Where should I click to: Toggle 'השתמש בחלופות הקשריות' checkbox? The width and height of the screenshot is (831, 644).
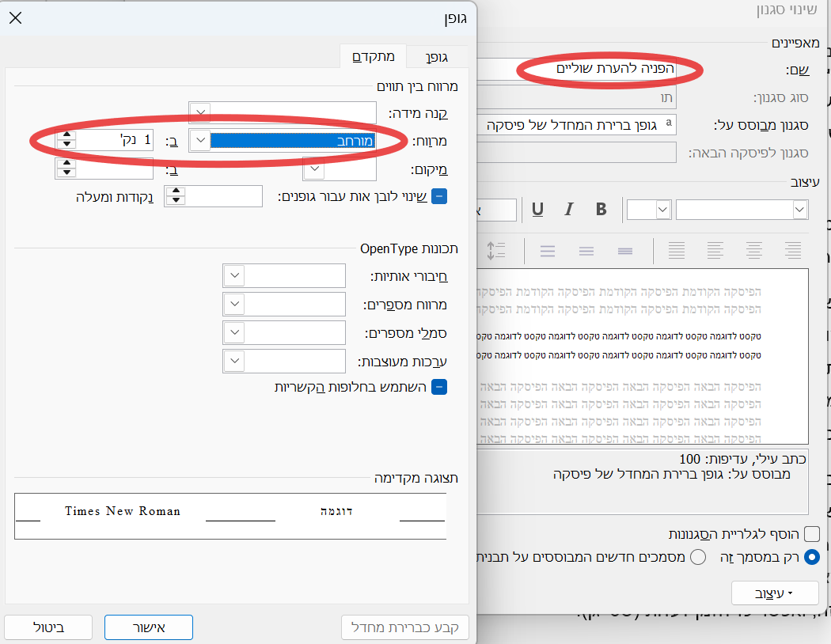pos(439,387)
